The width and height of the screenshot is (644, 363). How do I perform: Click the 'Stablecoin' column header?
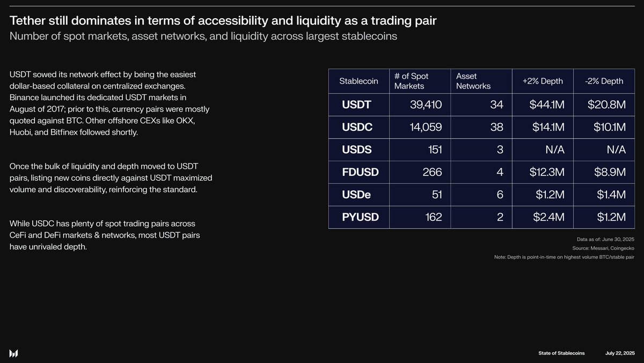point(358,81)
